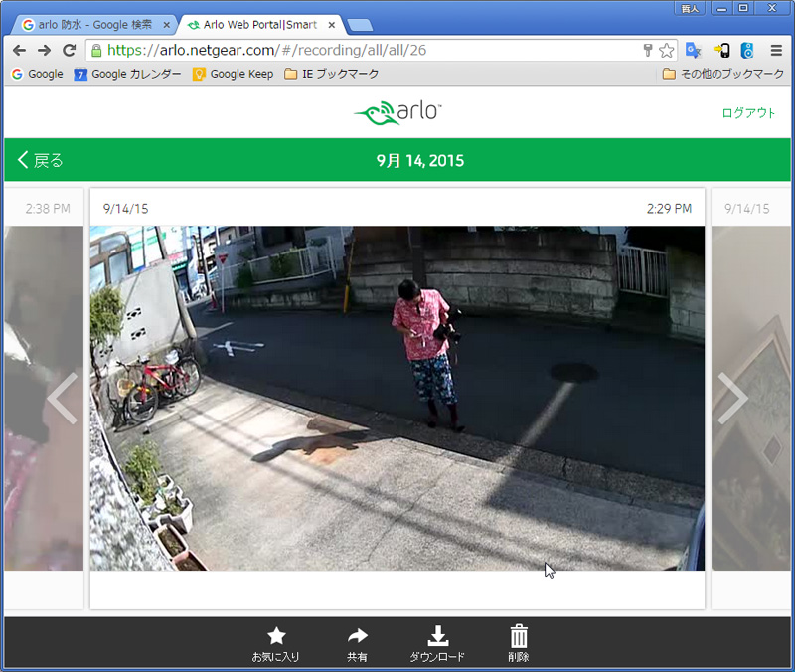The width and height of the screenshot is (795, 672).
Task: Bookmark this page with the star icon
Action: (666, 50)
